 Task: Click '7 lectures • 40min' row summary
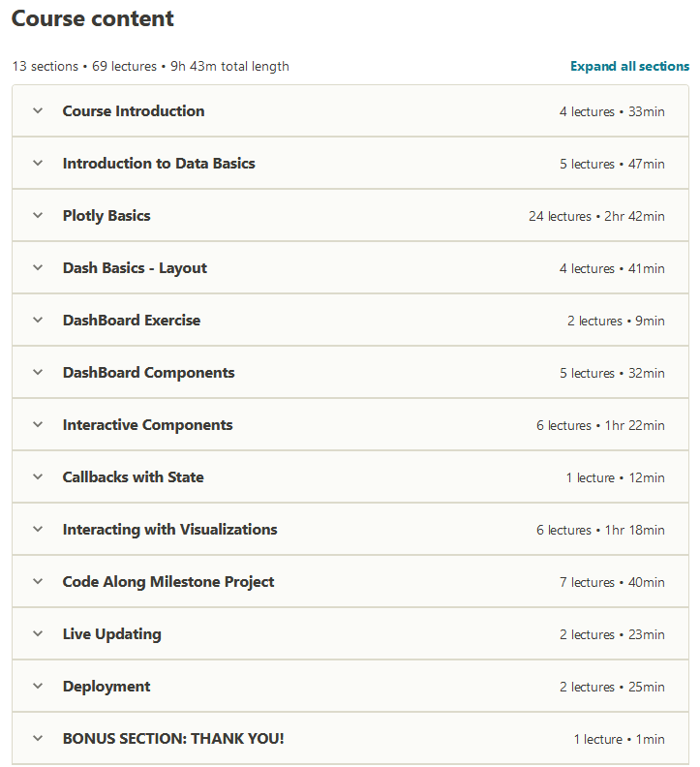point(612,582)
